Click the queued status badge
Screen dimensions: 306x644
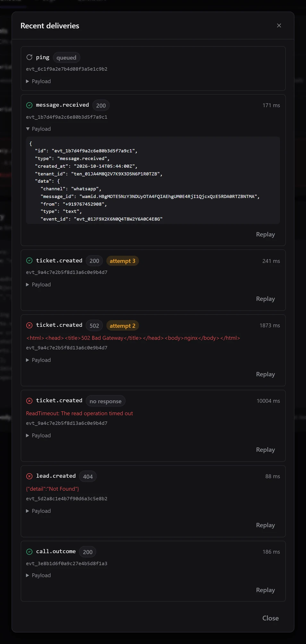pos(66,58)
